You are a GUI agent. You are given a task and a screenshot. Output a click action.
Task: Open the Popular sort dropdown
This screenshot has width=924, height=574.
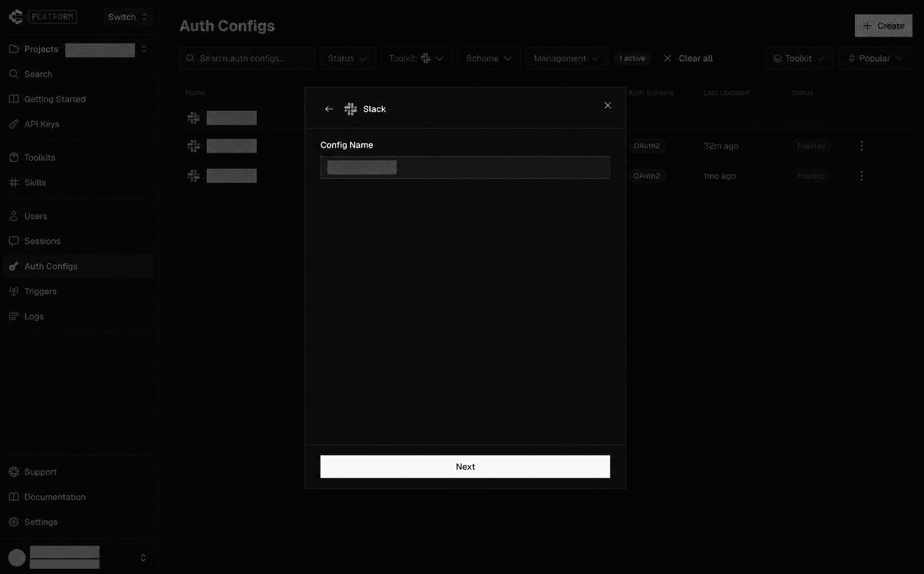tap(875, 59)
